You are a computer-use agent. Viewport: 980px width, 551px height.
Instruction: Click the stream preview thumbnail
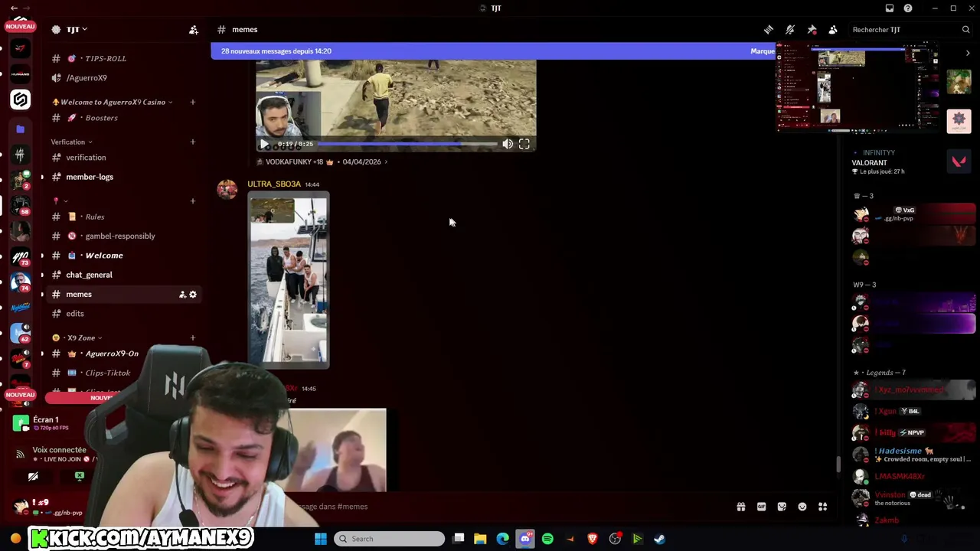point(857,87)
